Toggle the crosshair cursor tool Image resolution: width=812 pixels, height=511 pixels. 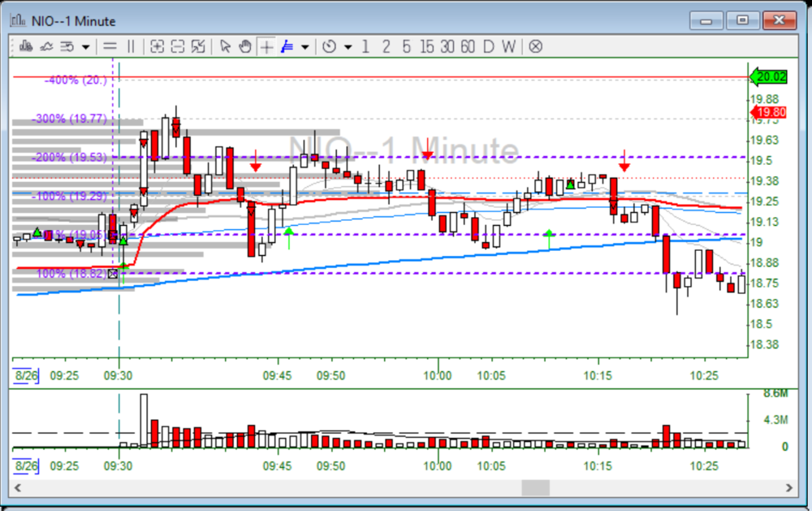(x=266, y=46)
